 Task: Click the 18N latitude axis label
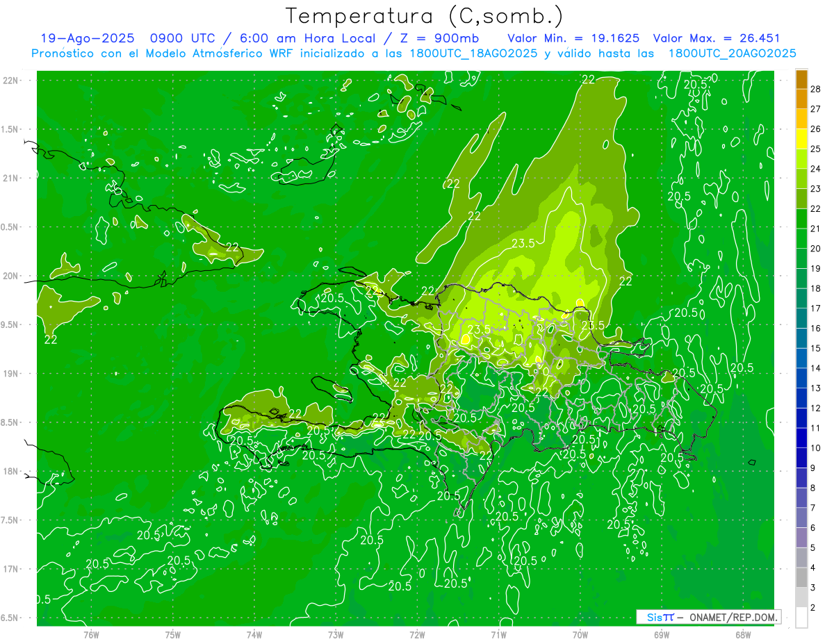point(10,471)
